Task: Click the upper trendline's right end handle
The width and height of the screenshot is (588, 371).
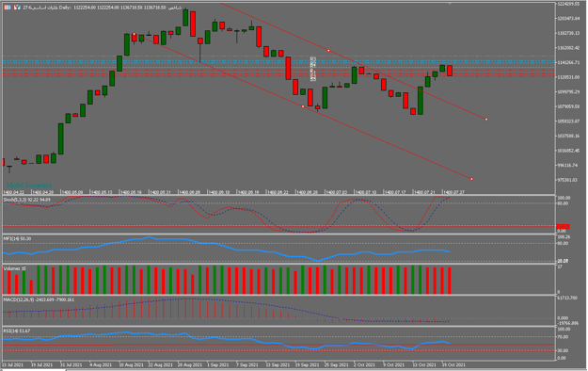Action: coord(486,120)
